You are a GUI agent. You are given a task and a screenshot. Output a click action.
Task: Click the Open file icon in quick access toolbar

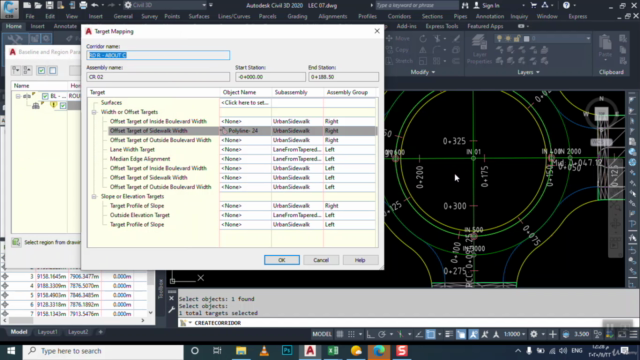pyautogui.click(x=38, y=5)
